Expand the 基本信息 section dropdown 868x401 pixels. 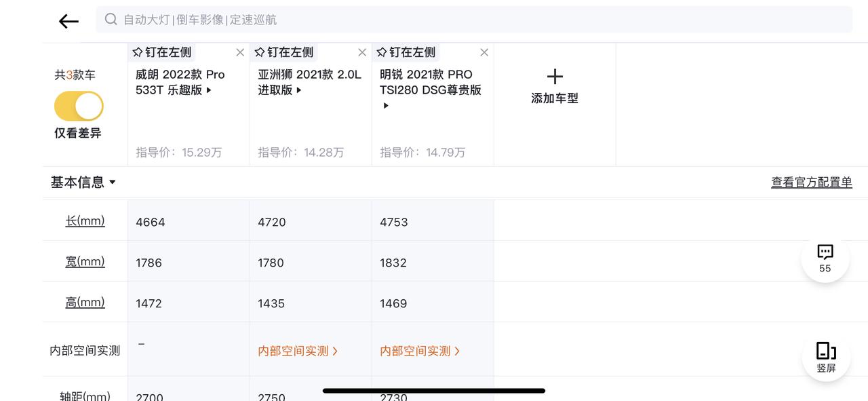(x=83, y=182)
